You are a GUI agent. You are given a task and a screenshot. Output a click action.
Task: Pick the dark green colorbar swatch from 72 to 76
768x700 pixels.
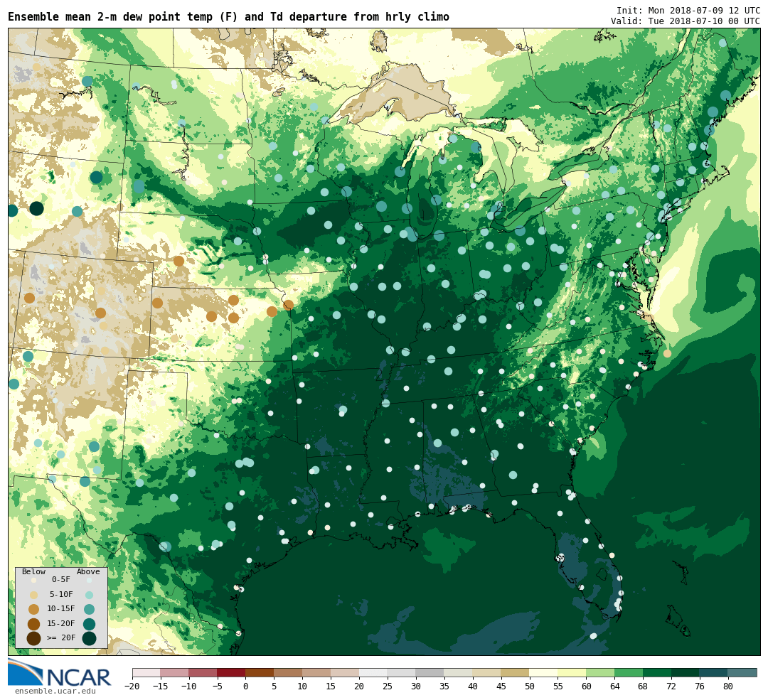click(x=686, y=672)
